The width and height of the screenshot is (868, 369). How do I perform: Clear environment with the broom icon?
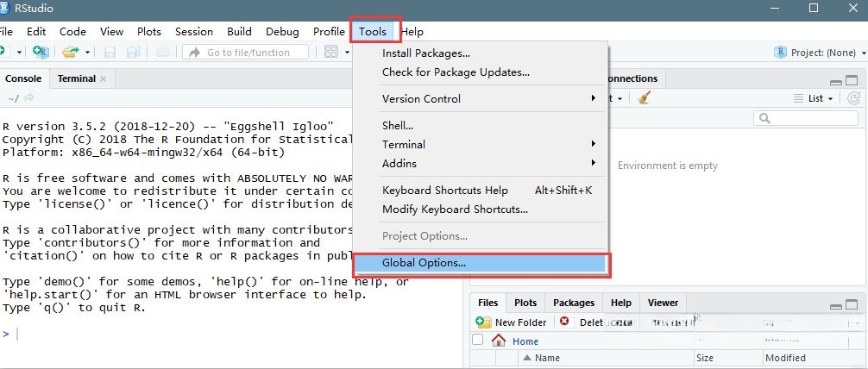tap(644, 98)
